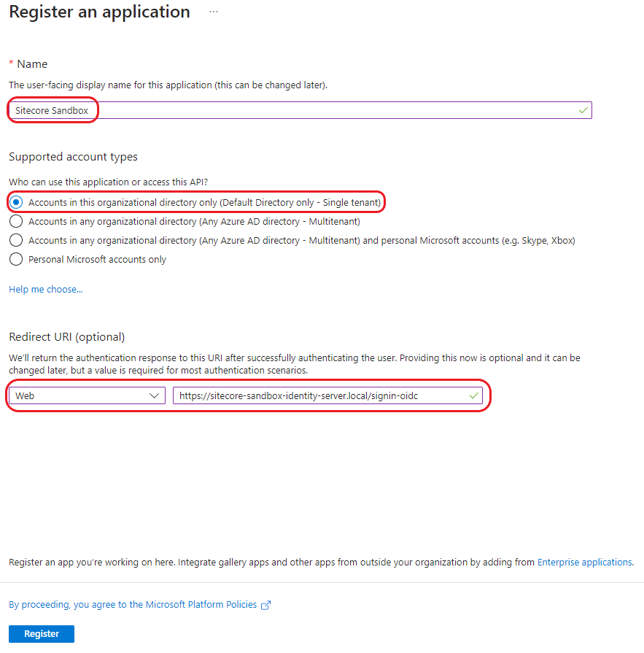This screenshot has height=653, width=644.
Task: Click the Supported account types heading
Action: click(x=73, y=157)
